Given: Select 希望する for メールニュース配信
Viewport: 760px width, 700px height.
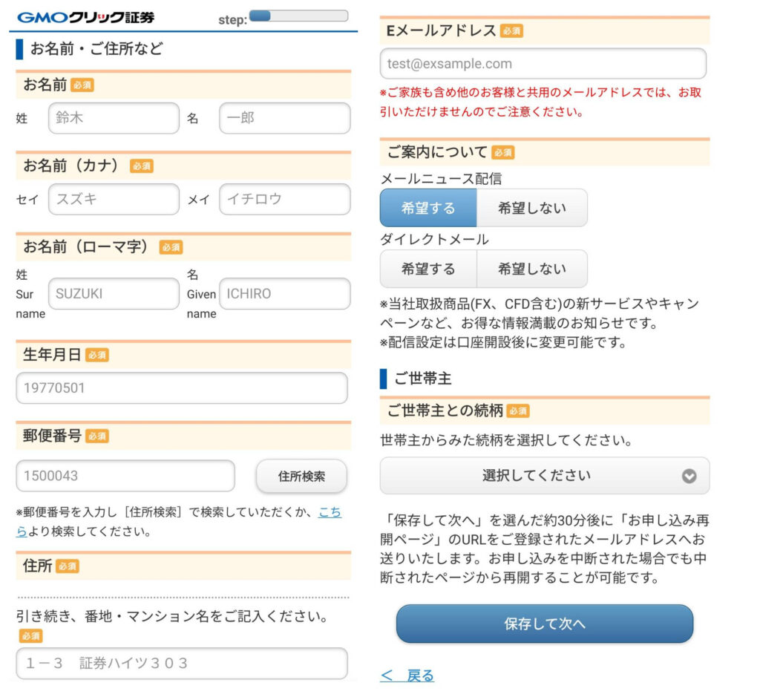Looking at the screenshot, I should (428, 208).
